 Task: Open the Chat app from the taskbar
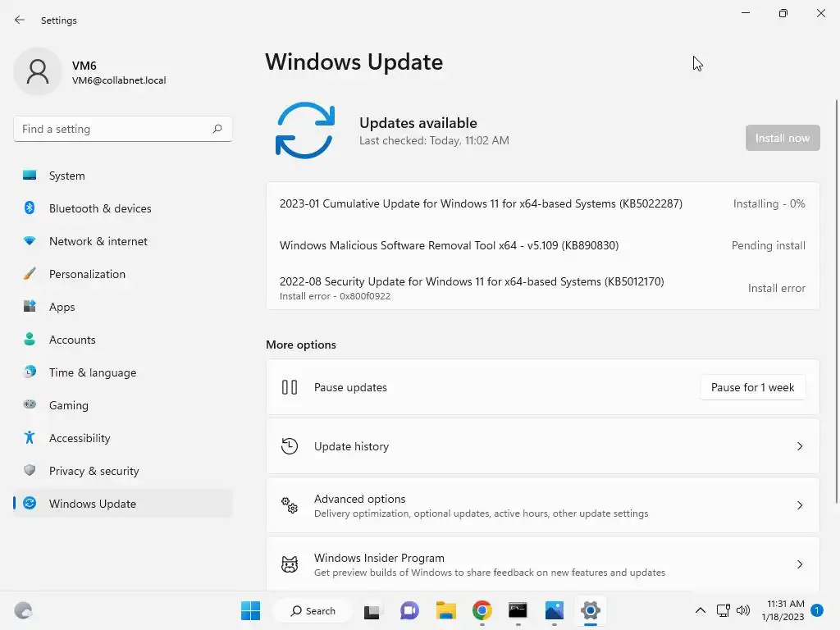pos(409,610)
